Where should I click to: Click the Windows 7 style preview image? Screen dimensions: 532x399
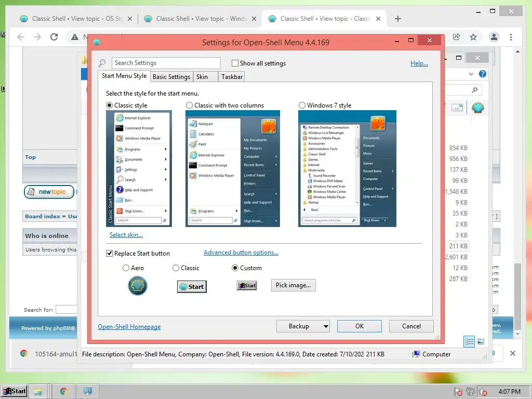click(347, 169)
